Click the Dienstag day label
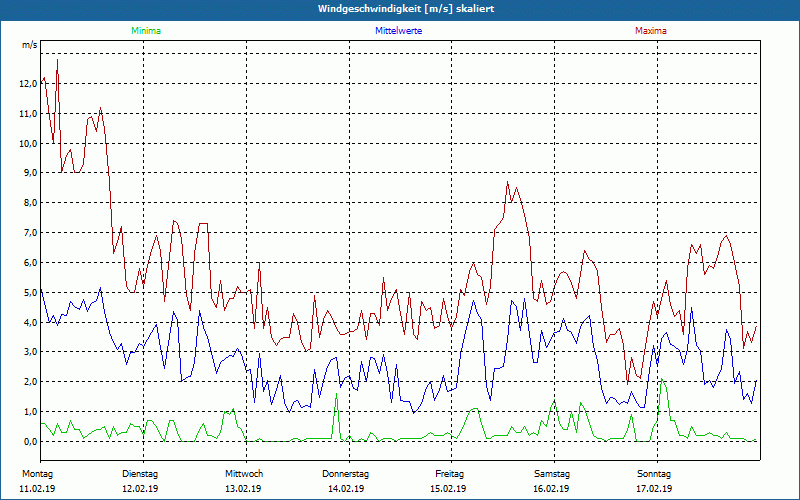 coord(140,474)
